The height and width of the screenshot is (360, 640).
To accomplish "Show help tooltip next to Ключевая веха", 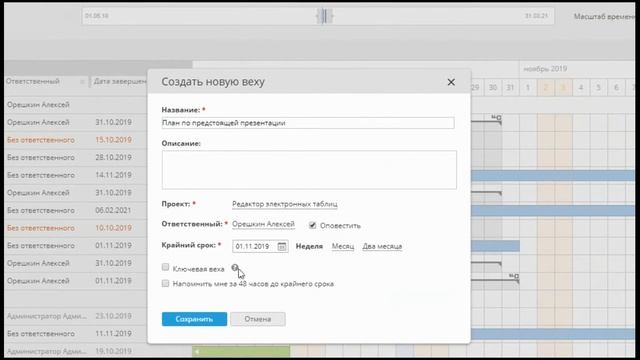I will tap(235, 268).
